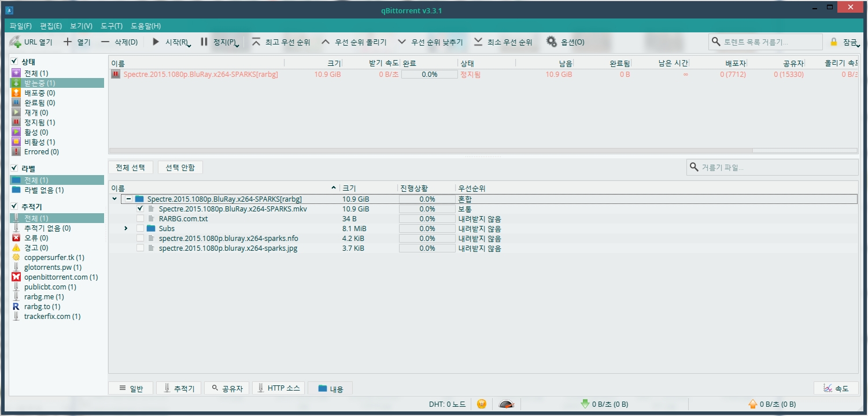The height and width of the screenshot is (416, 868).
Task: Select the 비활성 (1) filter
Action: [x=57, y=142]
